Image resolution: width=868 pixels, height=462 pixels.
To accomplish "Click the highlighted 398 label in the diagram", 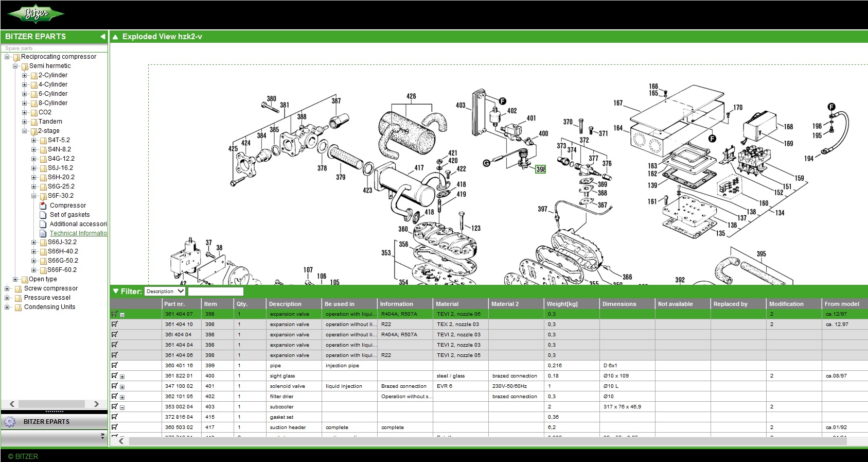I will point(541,169).
